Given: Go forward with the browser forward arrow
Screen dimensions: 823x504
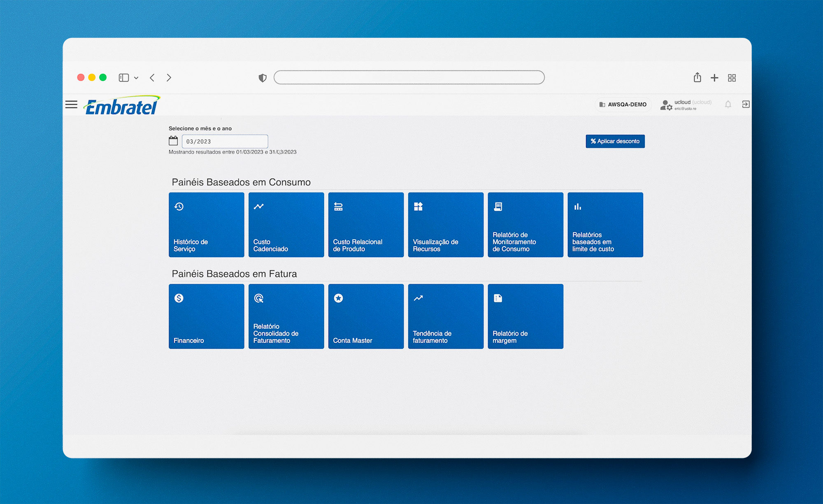Looking at the screenshot, I should pyautogui.click(x=169, y=78).
